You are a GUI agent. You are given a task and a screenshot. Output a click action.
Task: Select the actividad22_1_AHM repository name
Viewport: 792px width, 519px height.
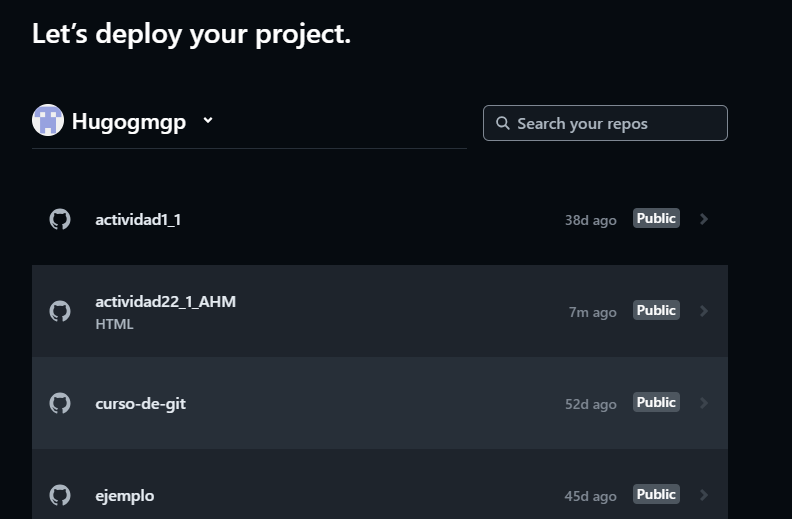tap(165, 301)
